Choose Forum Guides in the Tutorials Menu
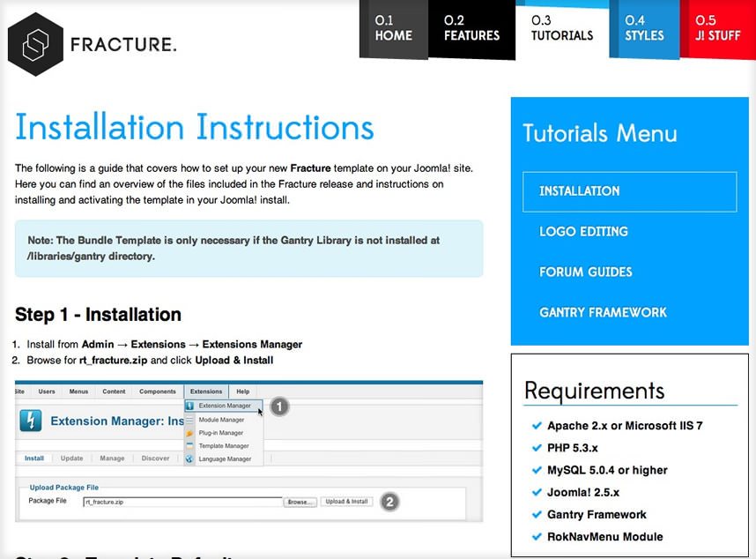 click(585, 272)
